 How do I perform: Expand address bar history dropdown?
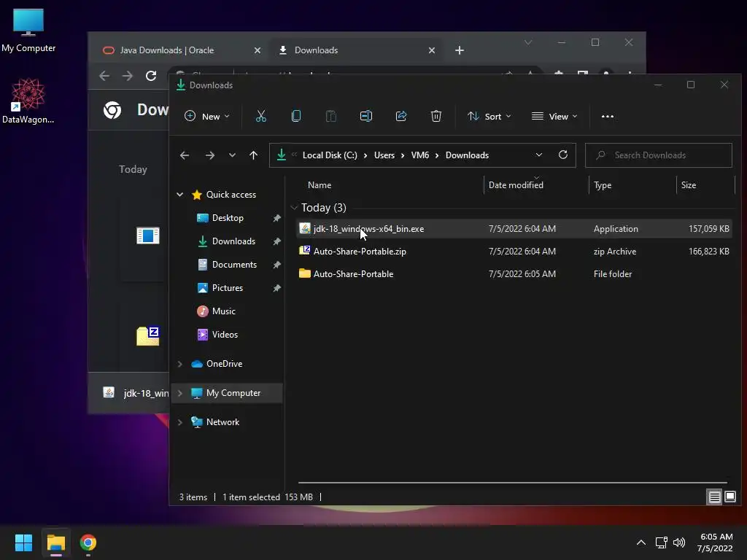click(539, 155)
